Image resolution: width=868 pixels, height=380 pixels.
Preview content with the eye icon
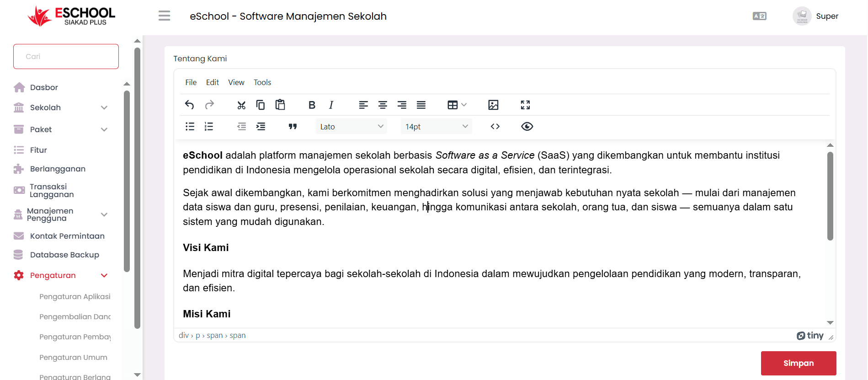tap(527, 126)
